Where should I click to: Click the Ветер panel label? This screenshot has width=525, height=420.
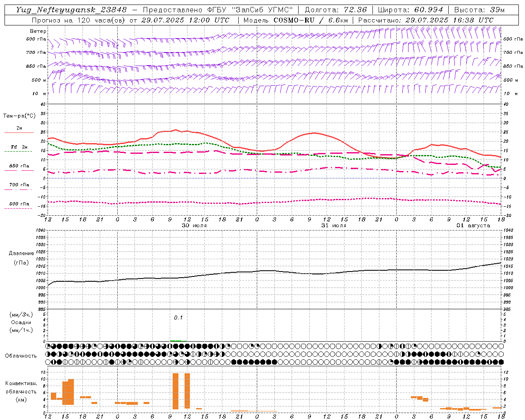38,31
